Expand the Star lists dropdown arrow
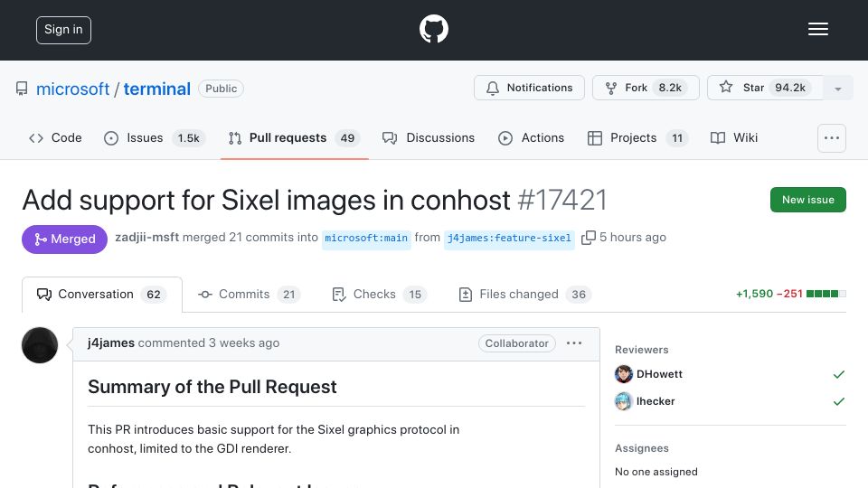The height and width of the screenshot is (488, 868). pos(838,89)
